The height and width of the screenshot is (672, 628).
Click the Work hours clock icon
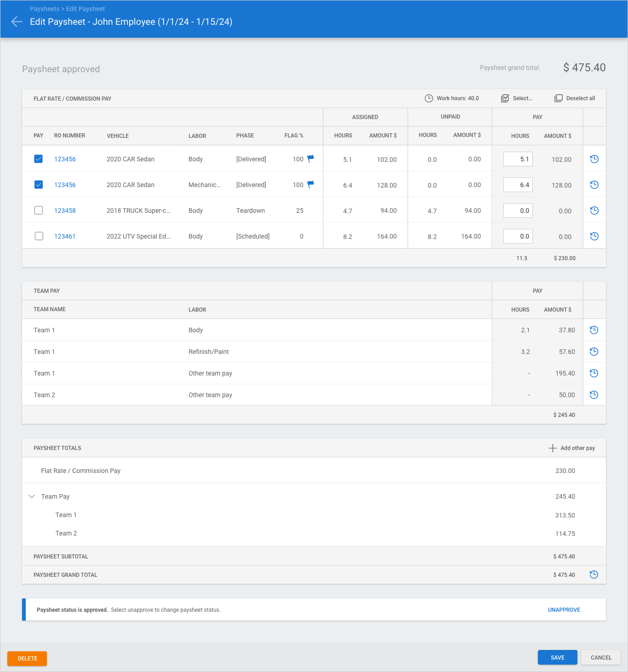pyautogui.click(x=428, y=98)
